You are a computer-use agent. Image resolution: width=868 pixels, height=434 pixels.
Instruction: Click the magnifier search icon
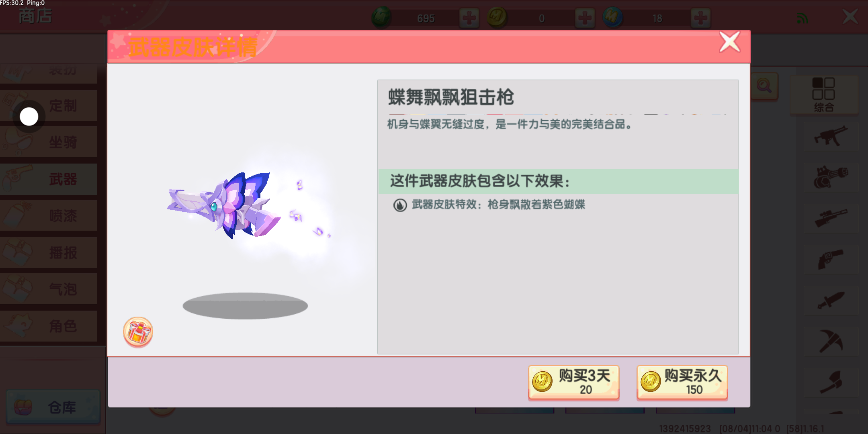(x=764, y=86)
